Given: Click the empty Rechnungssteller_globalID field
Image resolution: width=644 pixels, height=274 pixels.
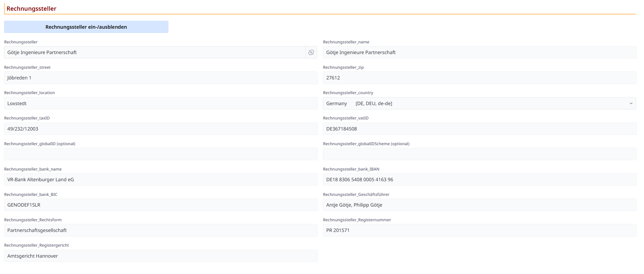Looking at the screenshot, I should pyautogui.click(x=160, y=154).
